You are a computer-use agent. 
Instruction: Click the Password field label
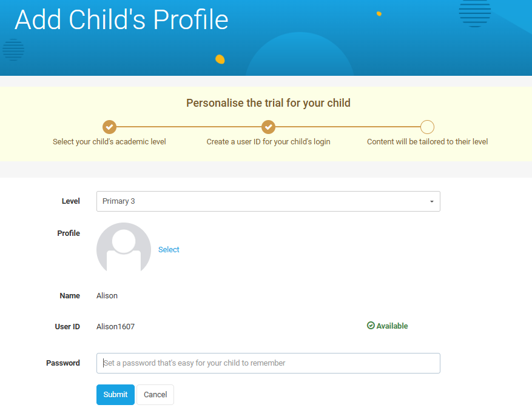pos(63,363)
